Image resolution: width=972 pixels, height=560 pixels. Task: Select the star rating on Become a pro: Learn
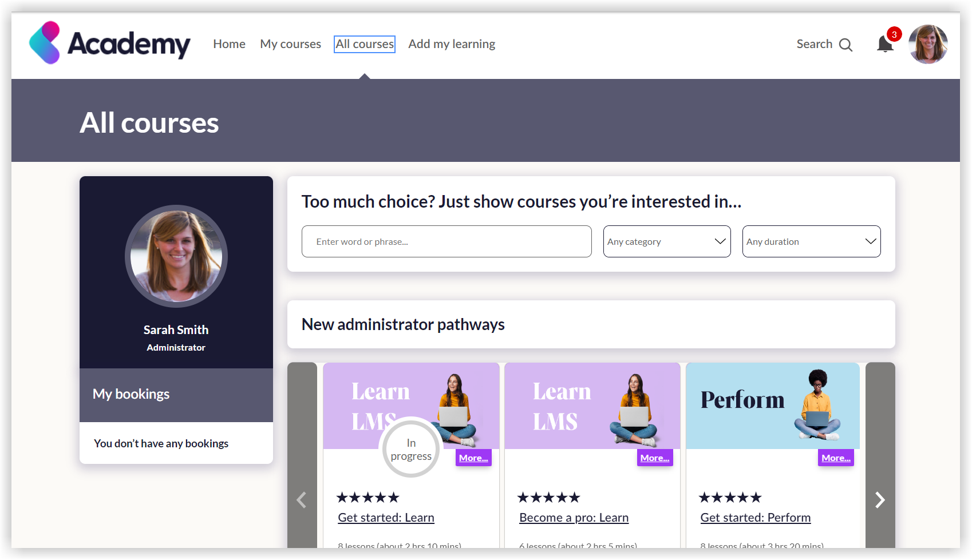(548, 497)
